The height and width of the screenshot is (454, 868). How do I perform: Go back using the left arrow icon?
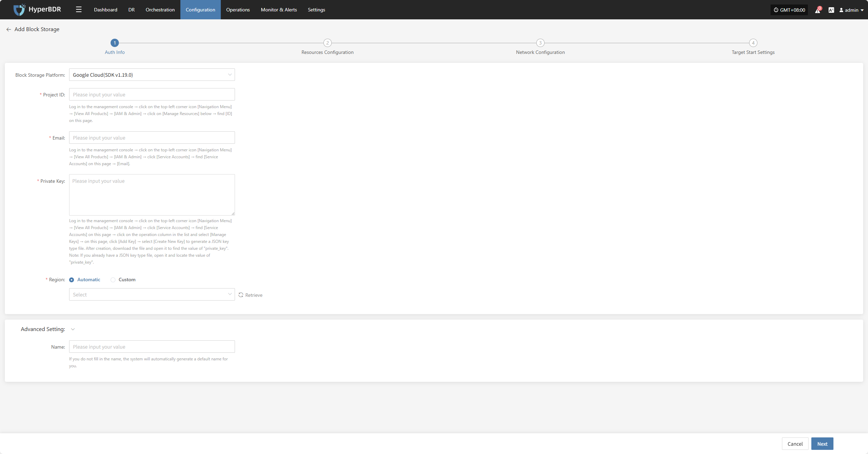tap(9, 29)
